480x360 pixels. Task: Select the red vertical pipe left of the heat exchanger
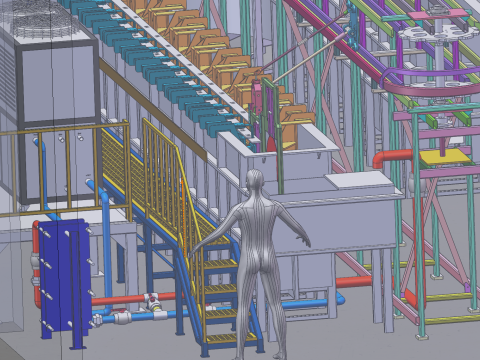pos(37,263)
